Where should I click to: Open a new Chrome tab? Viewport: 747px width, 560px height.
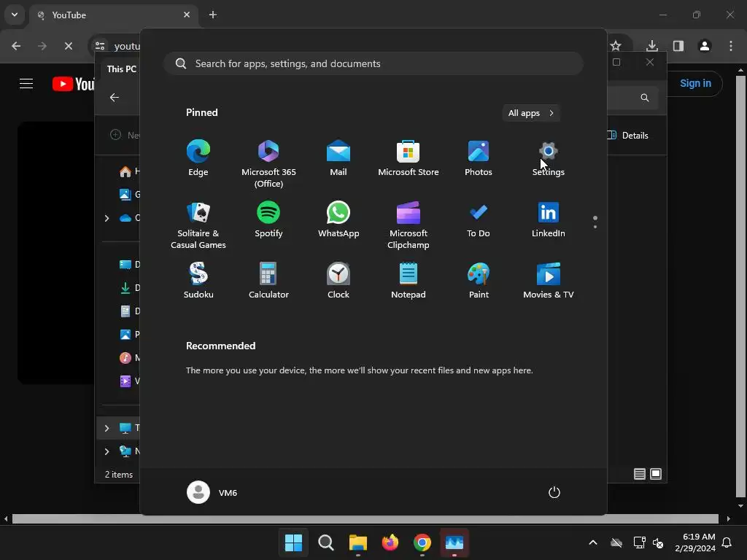pos(213,15)
